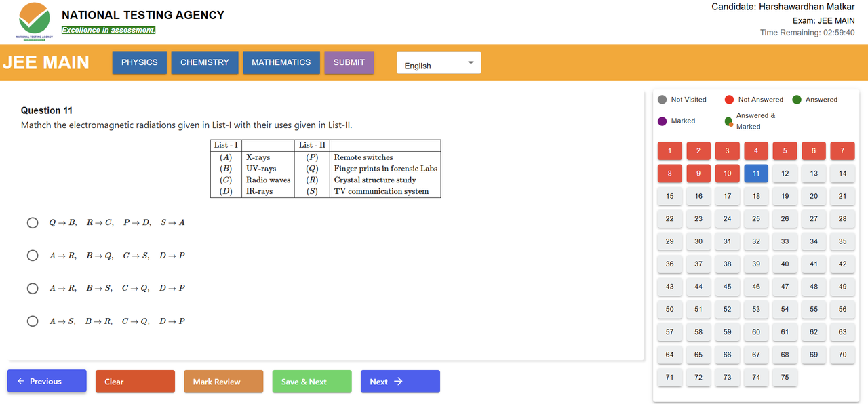868x404 pixels.
Task: Open the English language dropdown
Action: coord(439,63)
